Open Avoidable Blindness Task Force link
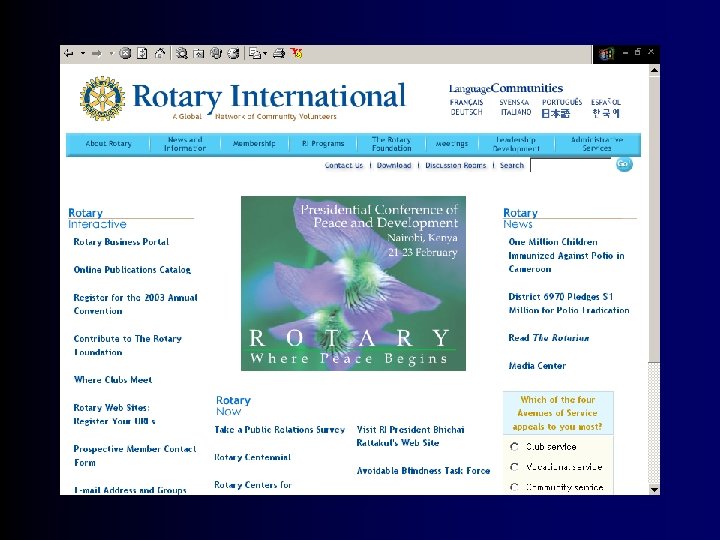 point(423,471)
